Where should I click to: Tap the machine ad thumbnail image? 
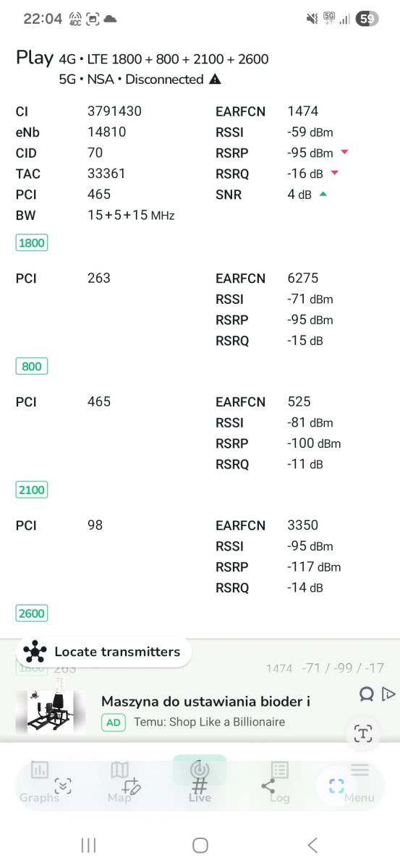click(x=51, y=712)
